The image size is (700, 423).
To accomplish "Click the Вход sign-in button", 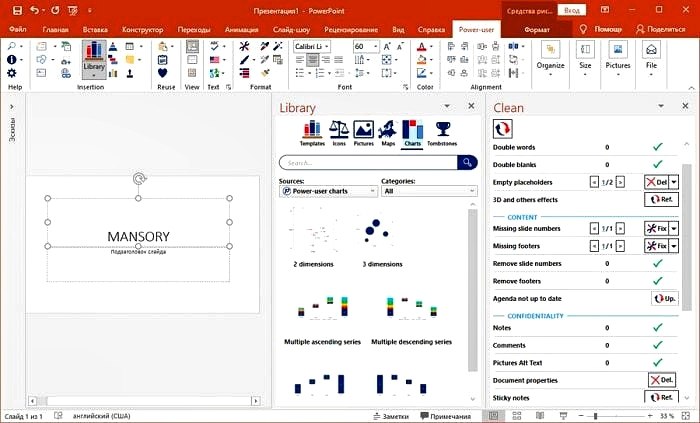I will click(572, 10).
